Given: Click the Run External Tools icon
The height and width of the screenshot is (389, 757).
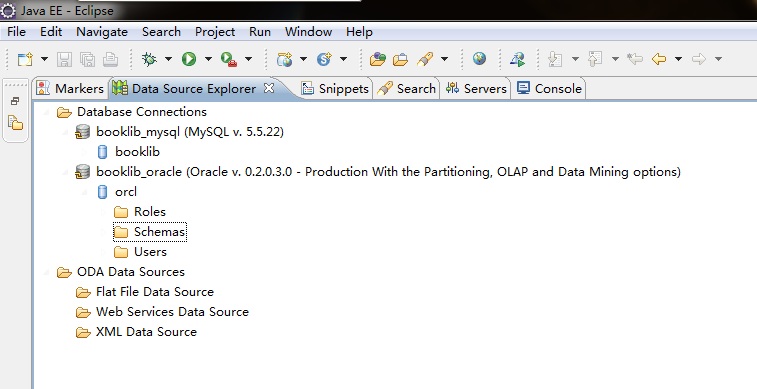Looking at the screenshot, I should [x=229, y=59].
